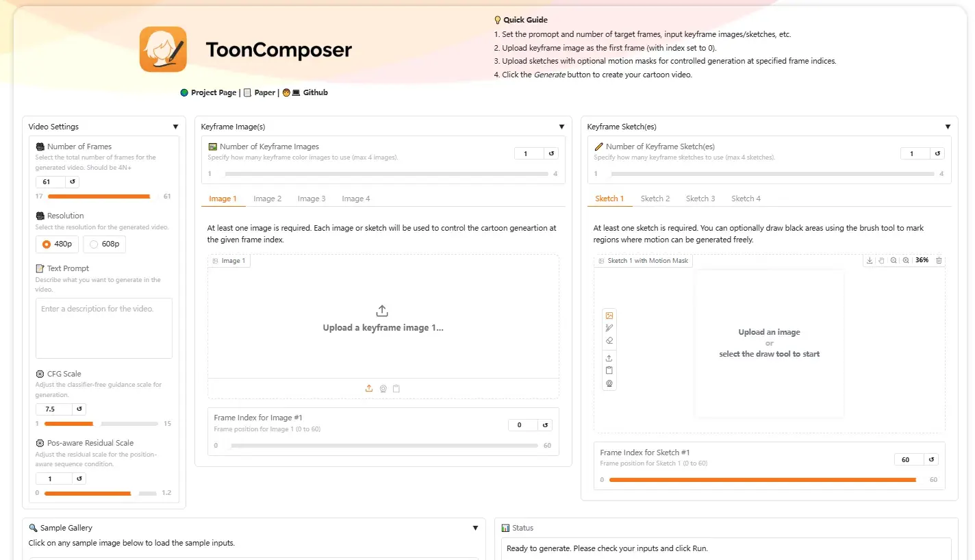This screenshot has width=975, height=560.
Task: Visit the Github link
Action: pyautogui.click(x=315, y=92)
